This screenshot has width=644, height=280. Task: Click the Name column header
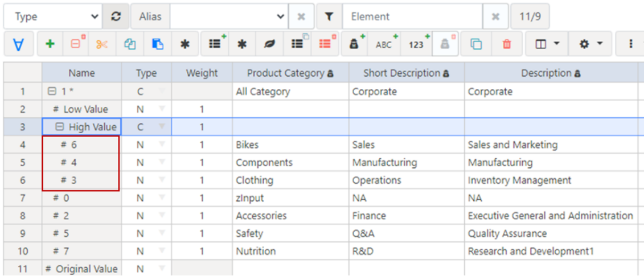click(81, 73)
